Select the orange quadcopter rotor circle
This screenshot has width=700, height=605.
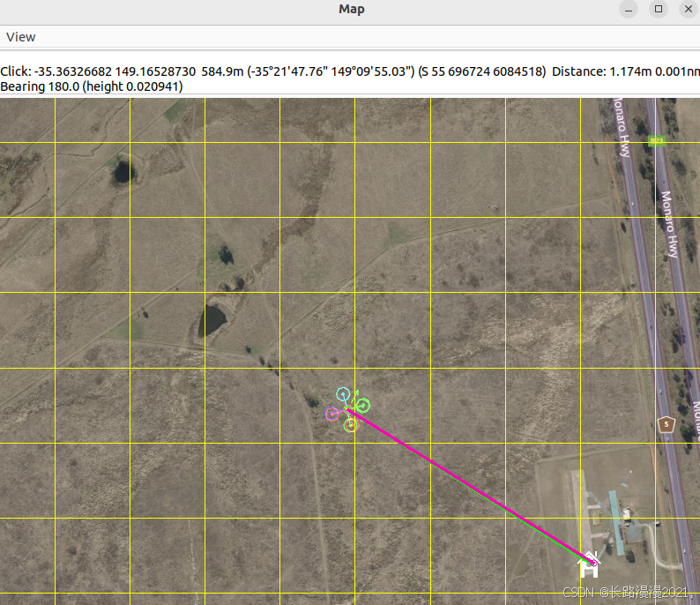pos(352,425)
